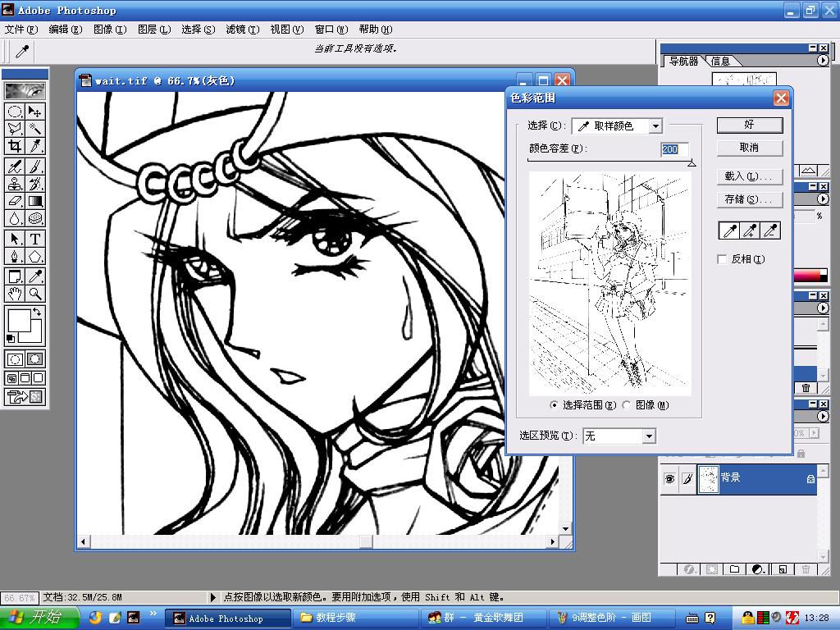Open the 文件 menu
This screenshot has height=630, width=840.
coord(21,30)
